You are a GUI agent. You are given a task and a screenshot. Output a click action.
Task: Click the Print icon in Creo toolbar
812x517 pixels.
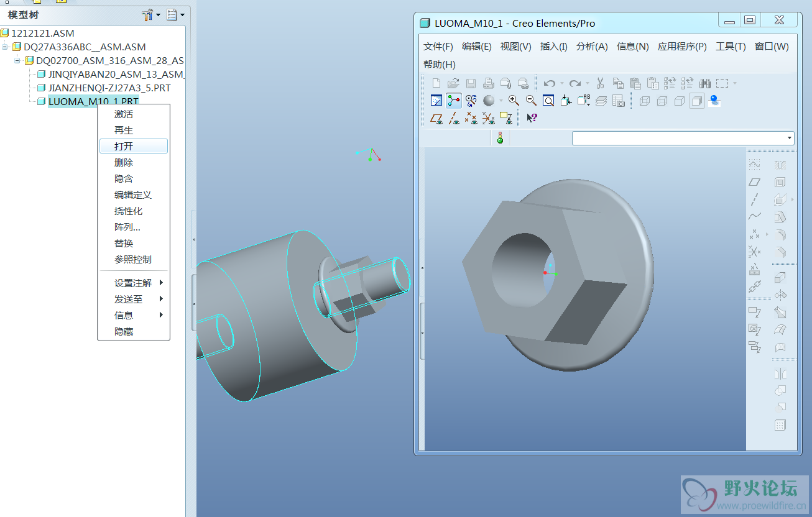click(489, 83)
